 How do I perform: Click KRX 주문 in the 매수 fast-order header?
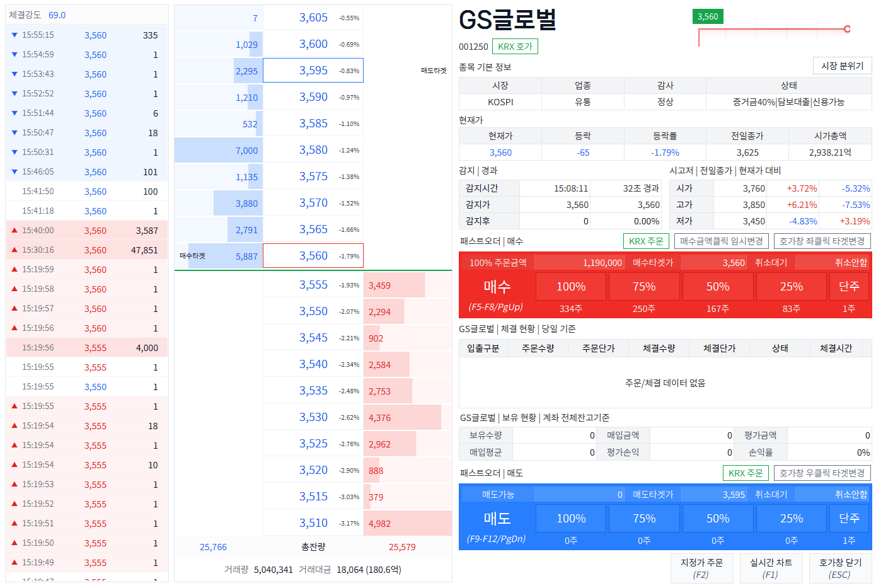[646, 241]
